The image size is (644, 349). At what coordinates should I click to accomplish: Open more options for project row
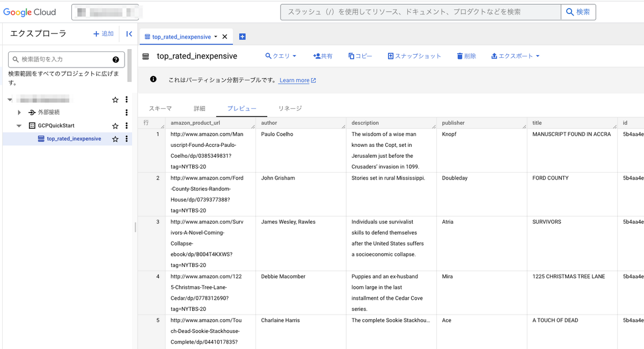127,100
